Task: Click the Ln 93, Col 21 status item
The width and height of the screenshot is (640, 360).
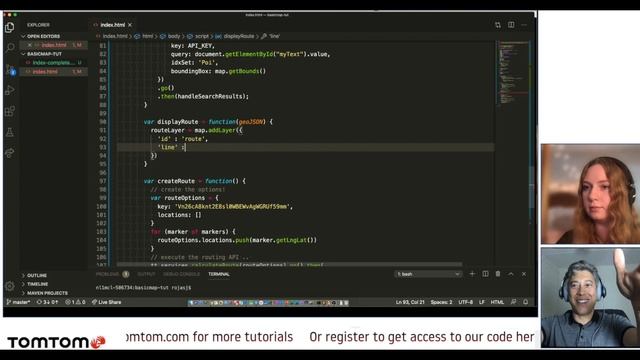Action: coord(410,302)
